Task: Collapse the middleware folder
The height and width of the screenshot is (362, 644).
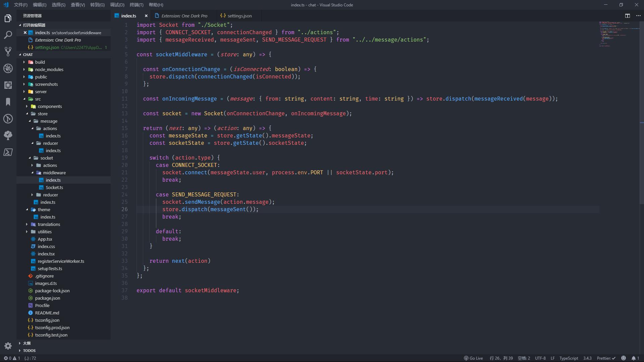Action: coord(54,173)
